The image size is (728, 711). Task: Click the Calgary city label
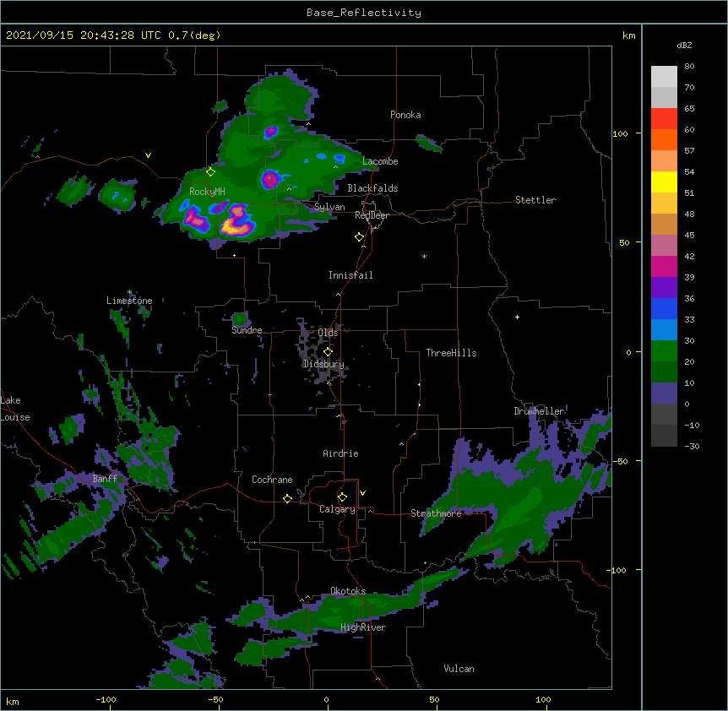click(x=337, y=509)
